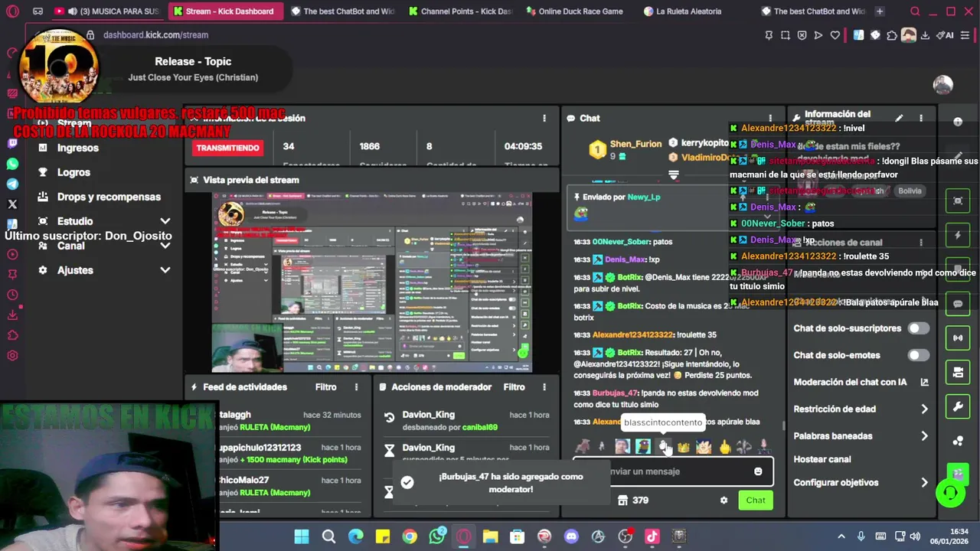Click the dashboard.kick.com address bar

click(x=155, y=35)
